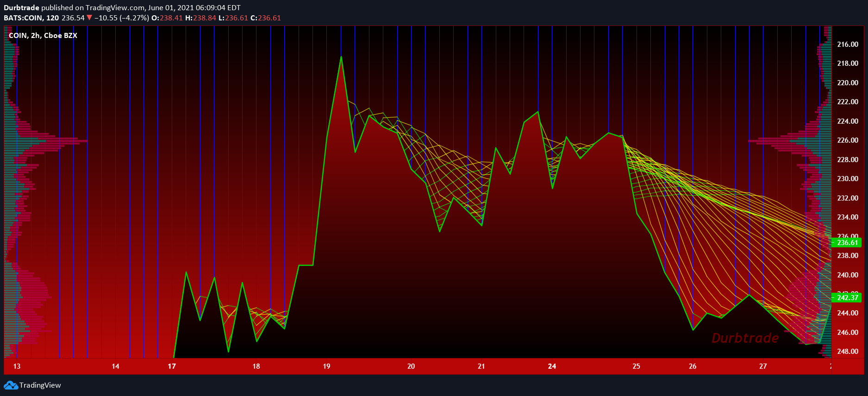
Task: Click the Durbtrade author name in header
Action: 21,8
